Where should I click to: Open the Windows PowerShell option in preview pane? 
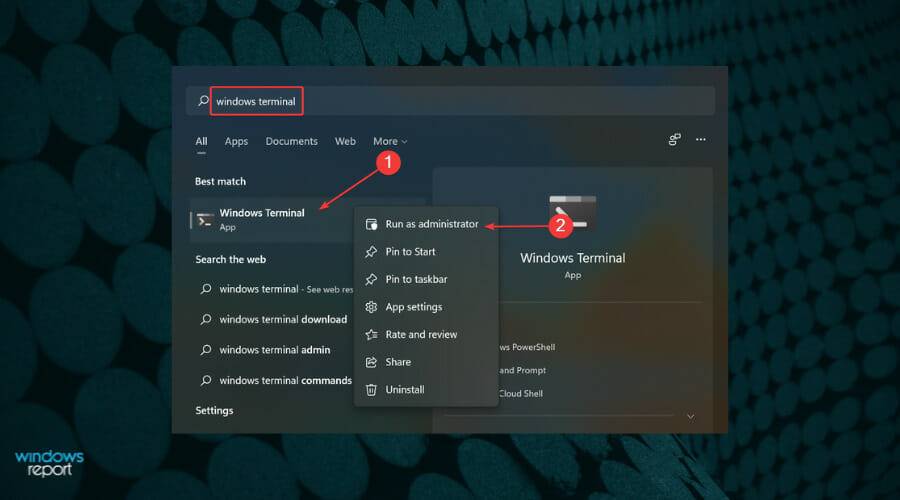(527, 347)
